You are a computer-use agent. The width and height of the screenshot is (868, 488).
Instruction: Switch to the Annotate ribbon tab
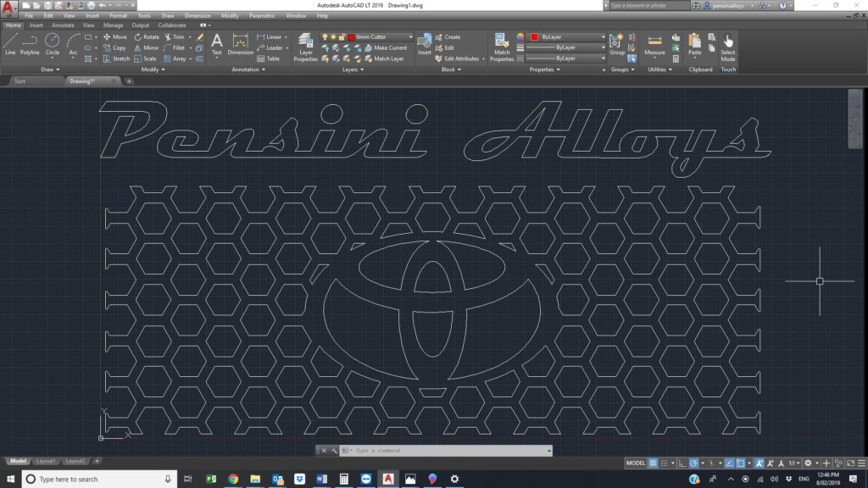click(63, 25)
